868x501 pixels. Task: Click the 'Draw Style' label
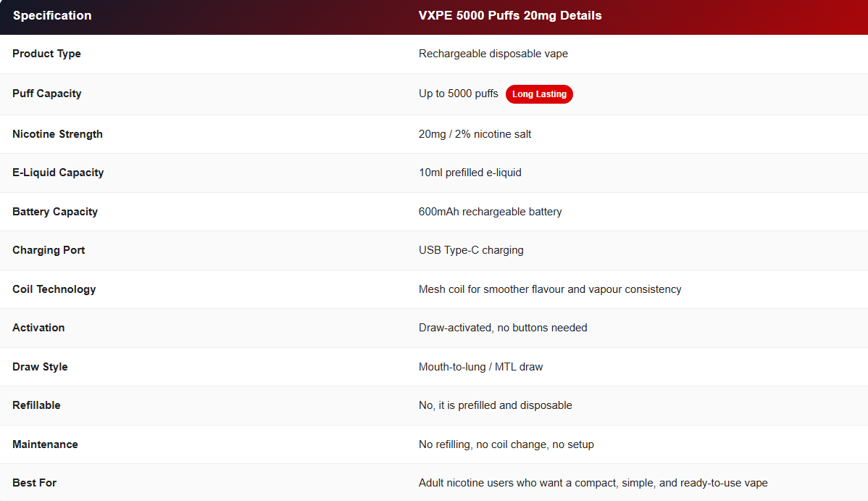[x=40, y=367]
